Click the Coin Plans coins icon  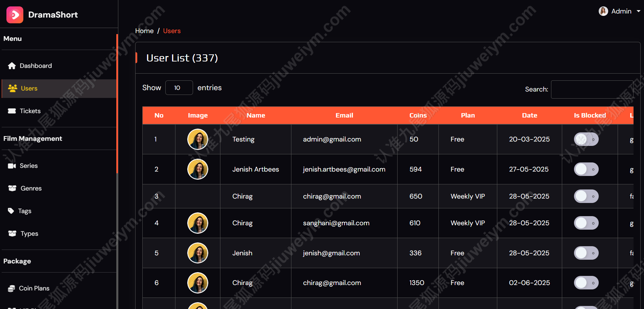[11, 288]
